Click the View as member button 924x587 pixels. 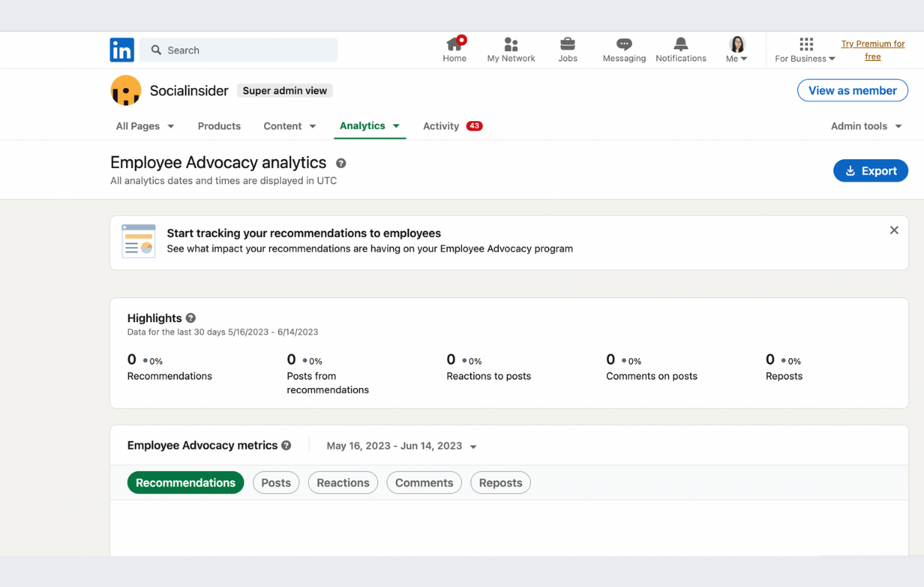click(x=853, y=90)
